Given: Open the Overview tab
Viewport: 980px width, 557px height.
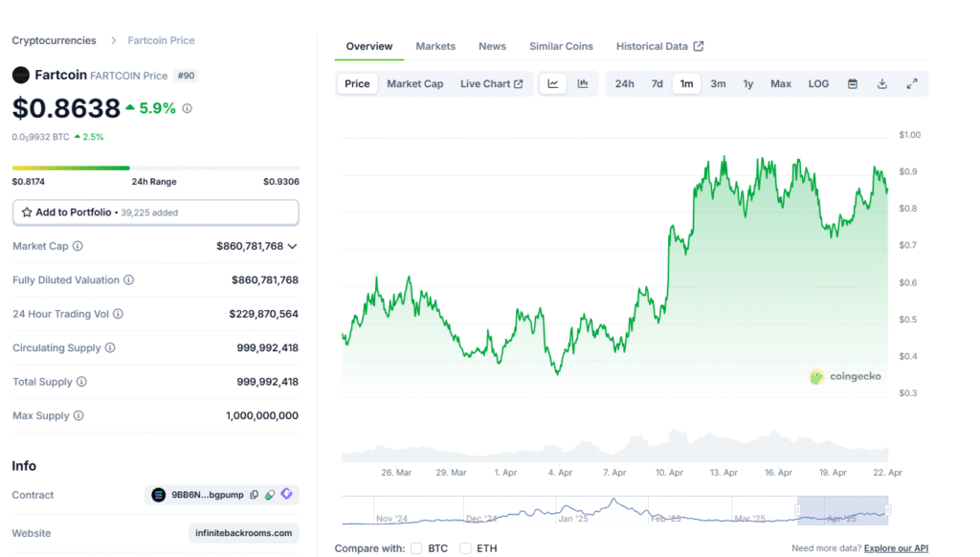Looking at the screenshot, I should coord(369,46).
